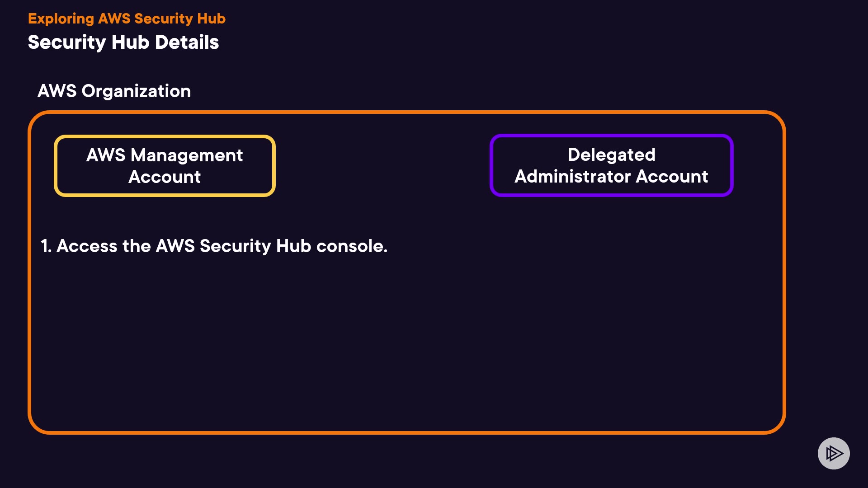Click the word 'Account' in the yellow box
868x488 pixels.
pyautogui.click(x=165, y=177)
